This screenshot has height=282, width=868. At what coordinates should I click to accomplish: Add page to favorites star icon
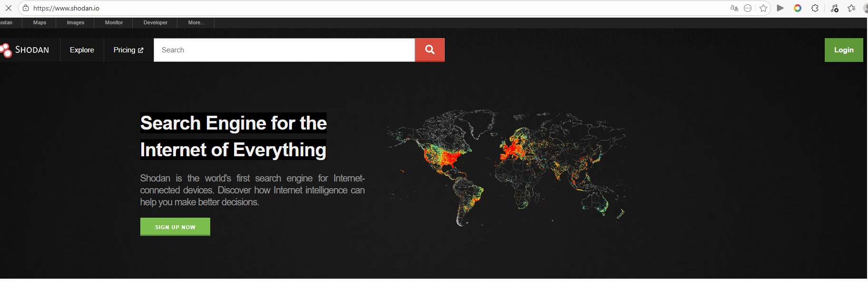[x=763, y=8]
